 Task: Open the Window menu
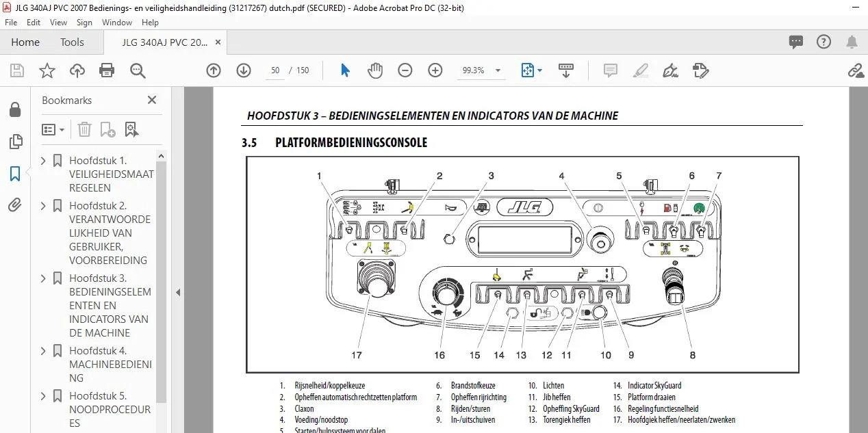point(117,23)
